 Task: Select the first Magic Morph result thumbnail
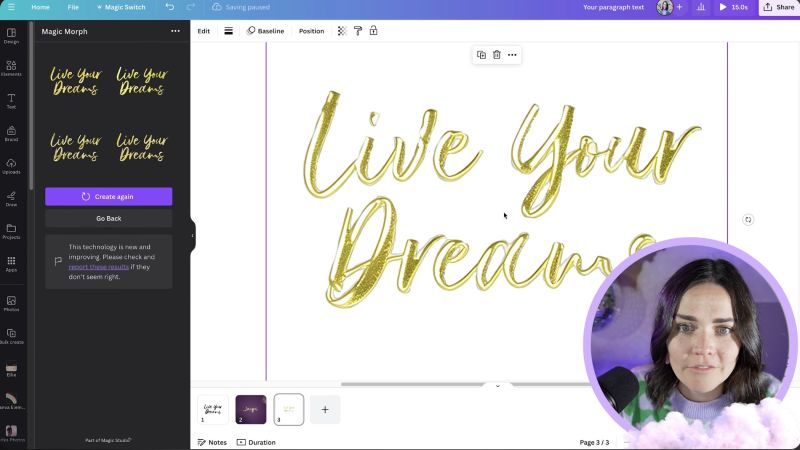(x=76, y=81)
